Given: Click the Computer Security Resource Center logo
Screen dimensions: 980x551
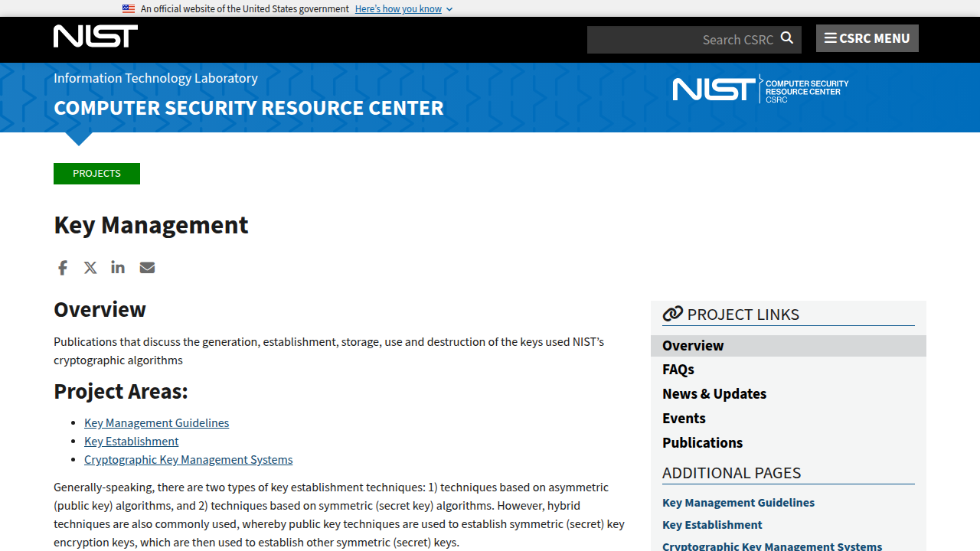Looking at the screenshot, I should click(759, 88).
